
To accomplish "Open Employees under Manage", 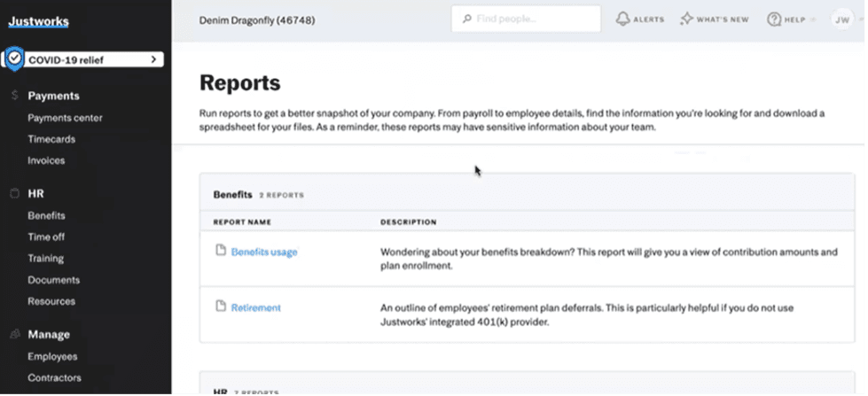I will click(52, 356).
